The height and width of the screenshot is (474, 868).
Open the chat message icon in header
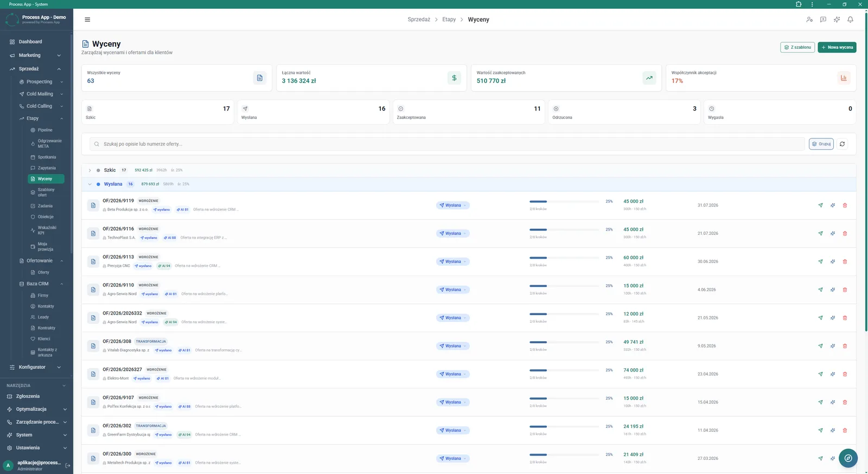coord(823,20)
